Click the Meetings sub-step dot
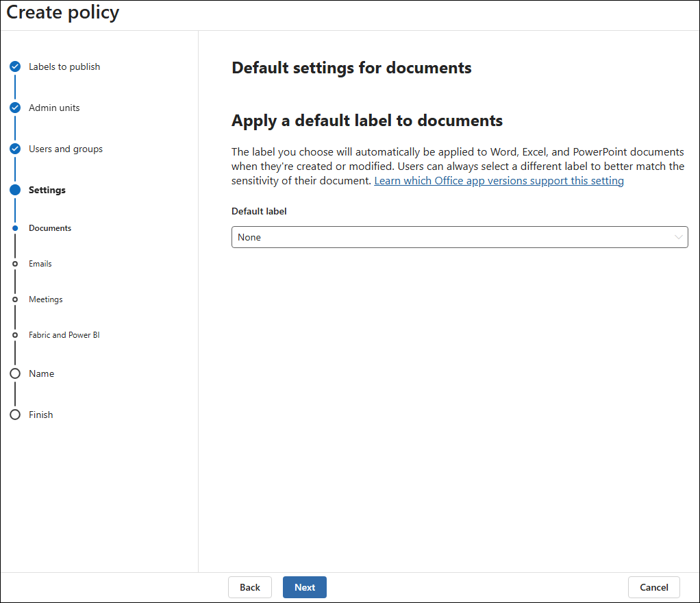Viewport: 700px width, 603px height. [15, 299]
